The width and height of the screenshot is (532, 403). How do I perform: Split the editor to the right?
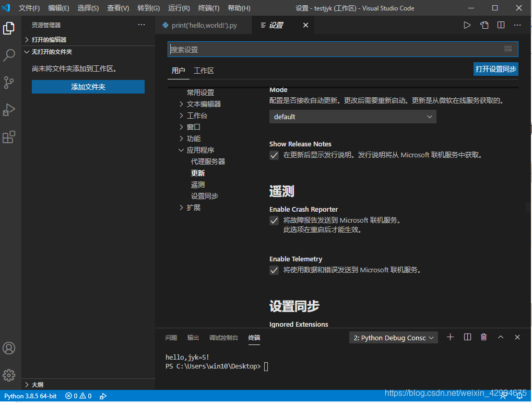(501, 25)
